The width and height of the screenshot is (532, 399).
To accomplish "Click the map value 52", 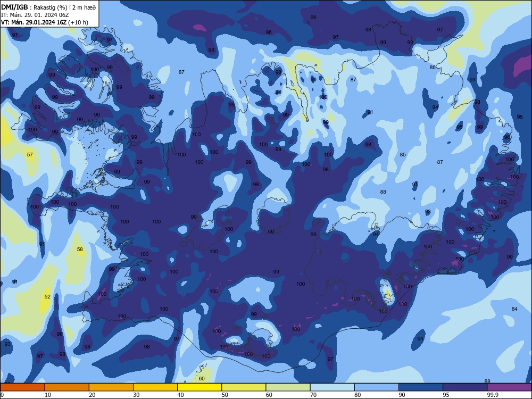I will coord(47,296).
